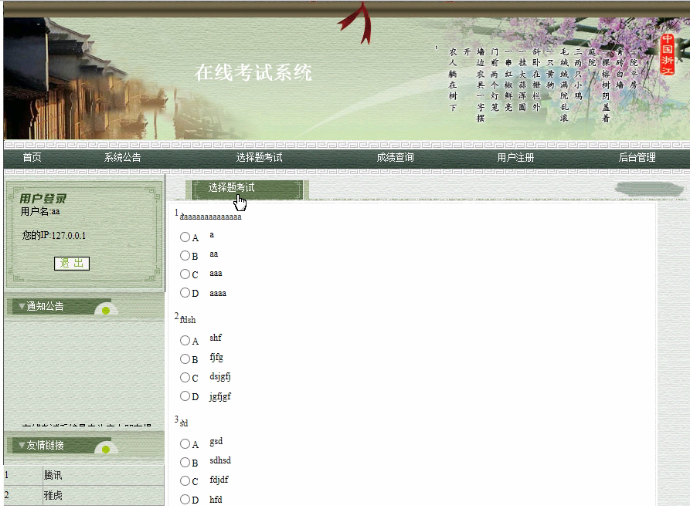This screenshot has height=506, width=690.
Task: Go to 用户注册 in the navigation bar
Action: (515, 158)
